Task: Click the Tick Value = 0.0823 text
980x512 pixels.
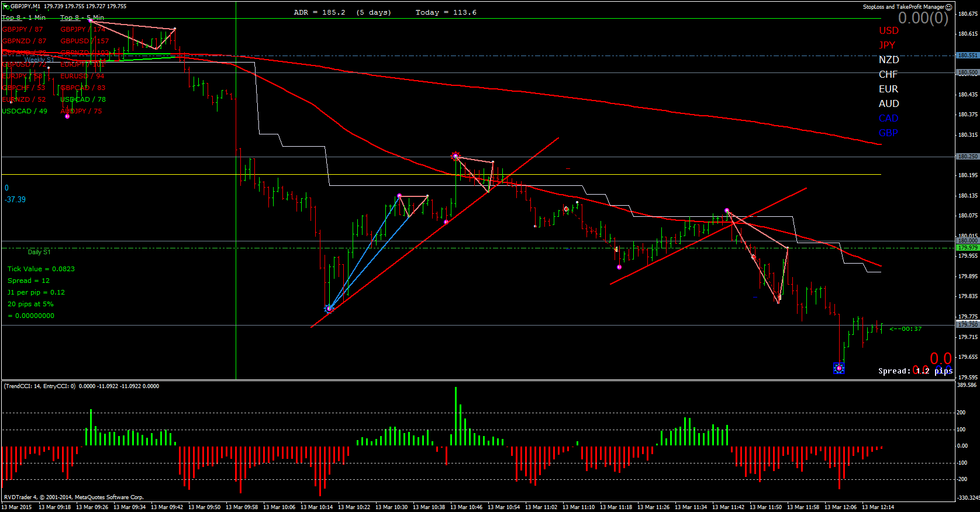Action: (41, 269)
